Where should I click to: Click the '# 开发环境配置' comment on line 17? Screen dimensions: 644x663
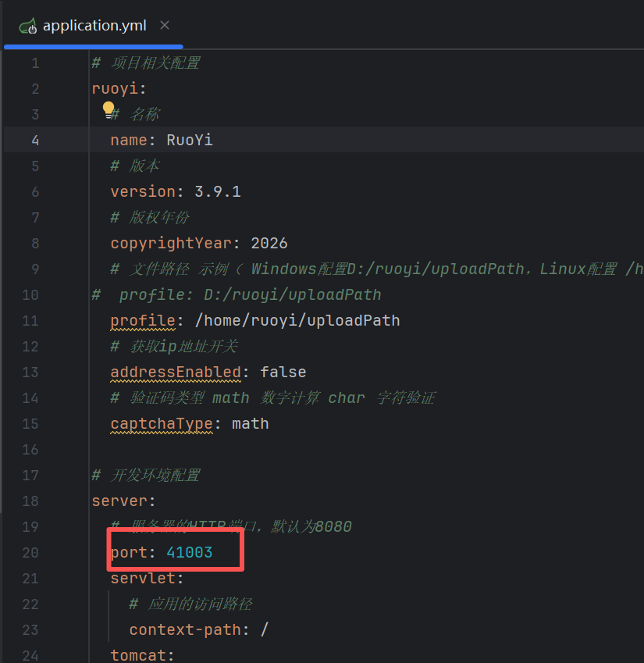tap(146, 476)
